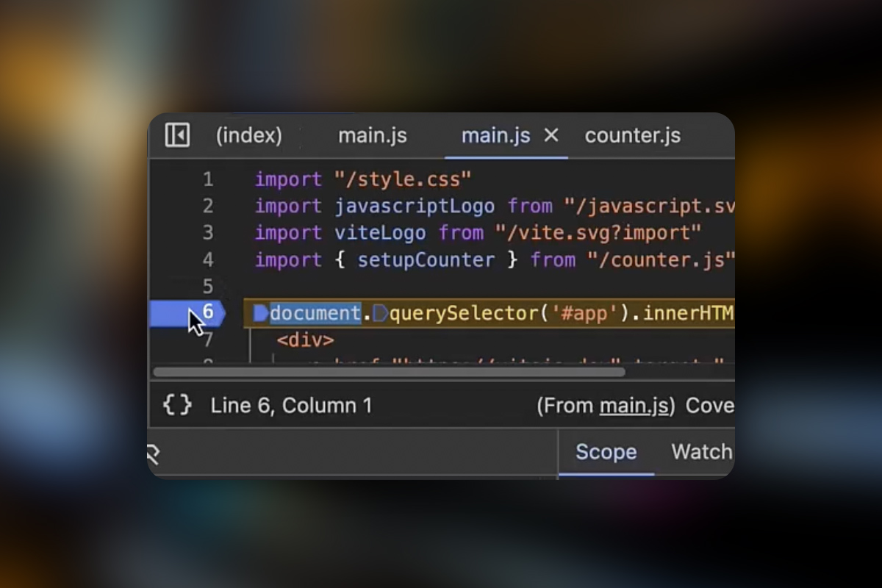Select the active main.js tab
The image size is (882, 588).
click(495, 135)
